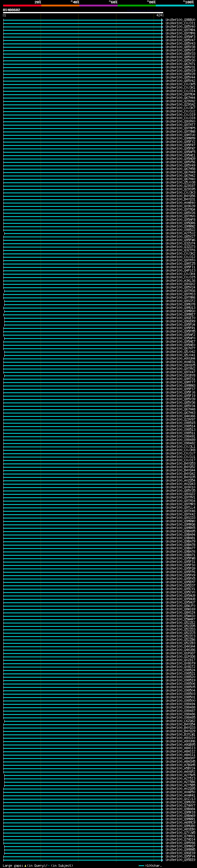Open hit label UniRef100_Q85V44
197x868 pixels.
point(180,78)
